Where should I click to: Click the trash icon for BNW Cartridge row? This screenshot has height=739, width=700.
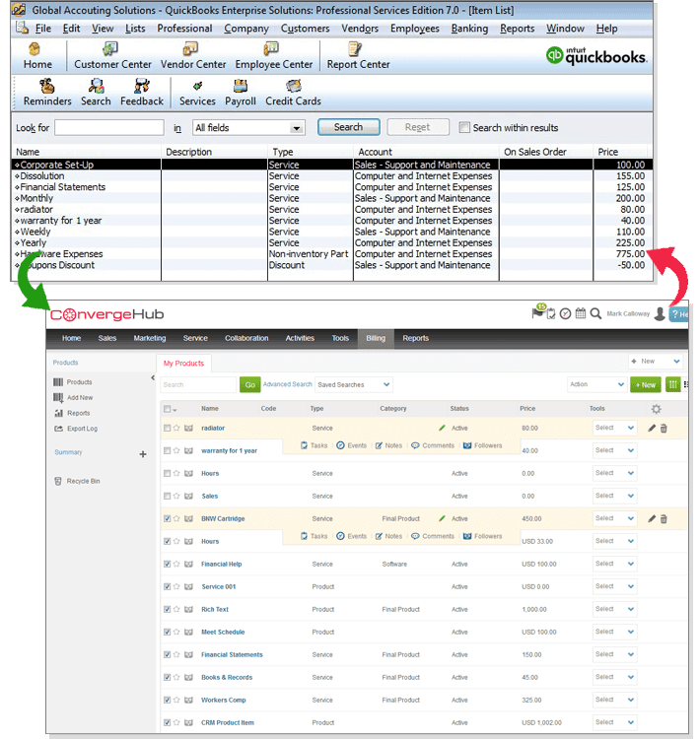(x=664, y=519)
